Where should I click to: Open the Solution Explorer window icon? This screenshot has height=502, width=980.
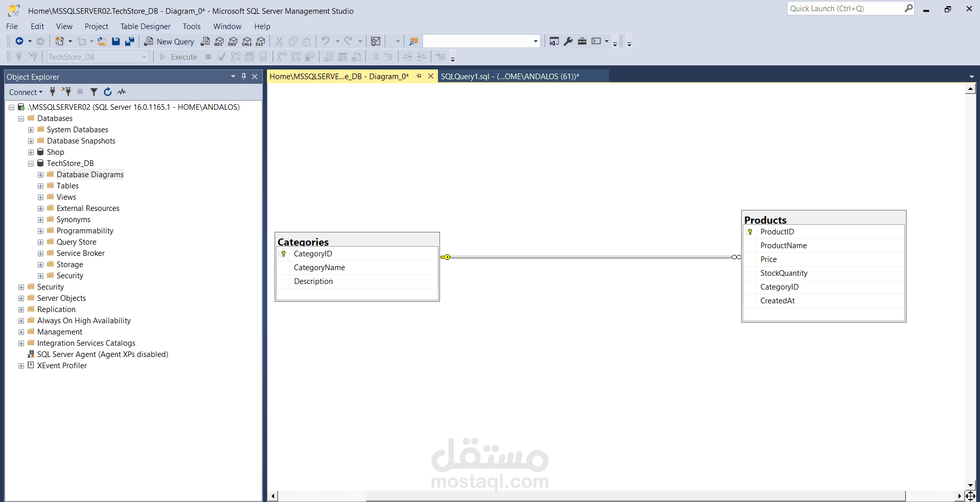(x=554, y=41)
